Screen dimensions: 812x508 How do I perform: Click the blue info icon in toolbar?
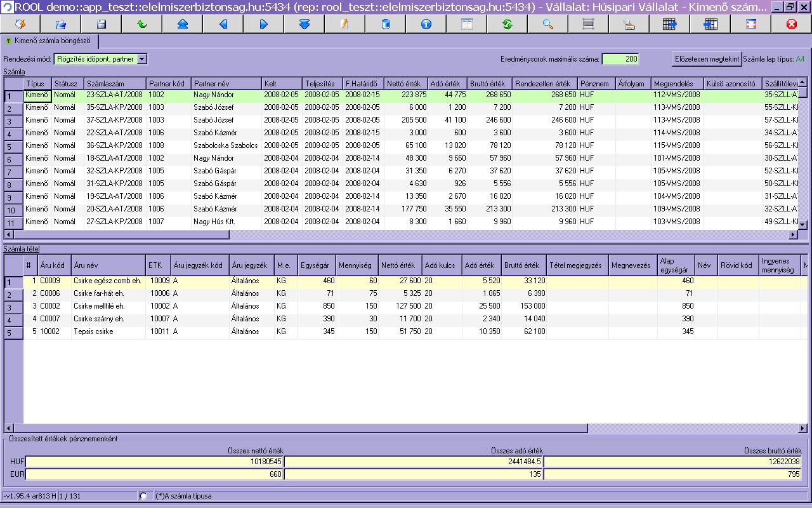click(426, 24)
